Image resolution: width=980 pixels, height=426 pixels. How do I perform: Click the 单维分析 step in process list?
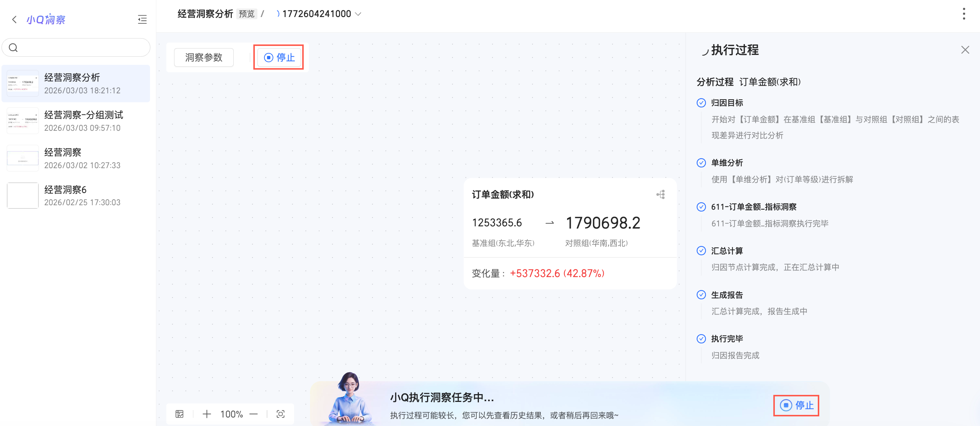(727, 163)
